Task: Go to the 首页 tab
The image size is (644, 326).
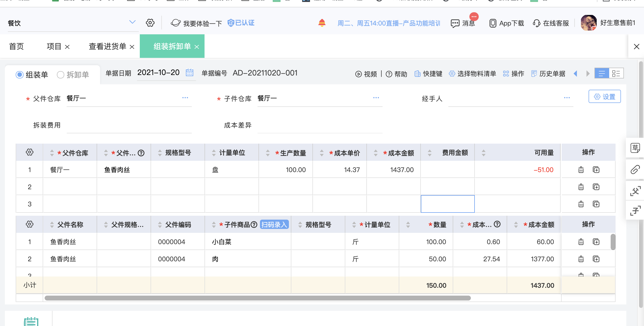Action: tap(16, 47)
